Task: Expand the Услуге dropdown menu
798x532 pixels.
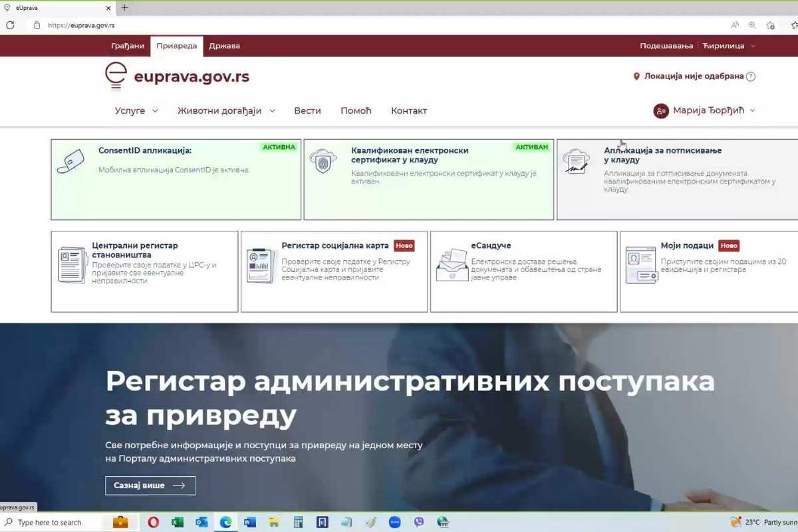Action: tap(136, 111)
